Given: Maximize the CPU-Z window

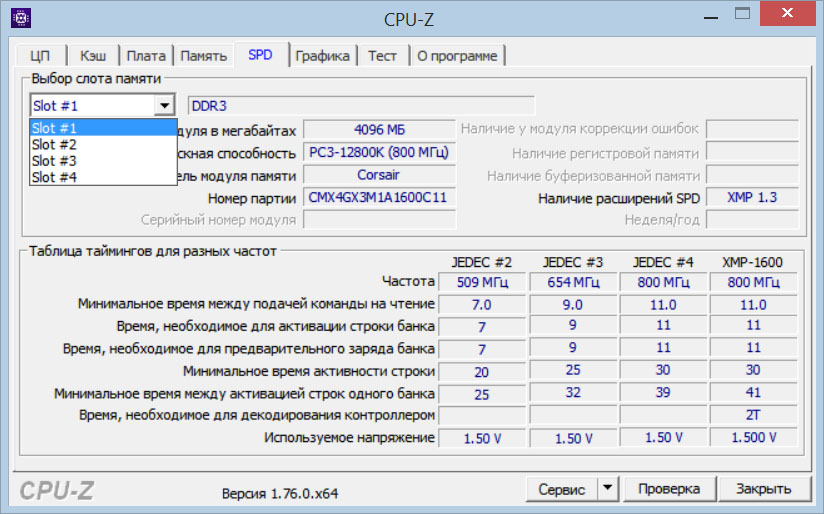Looking at the screenshot, I should pyautogui.click(x=743, y=14).
